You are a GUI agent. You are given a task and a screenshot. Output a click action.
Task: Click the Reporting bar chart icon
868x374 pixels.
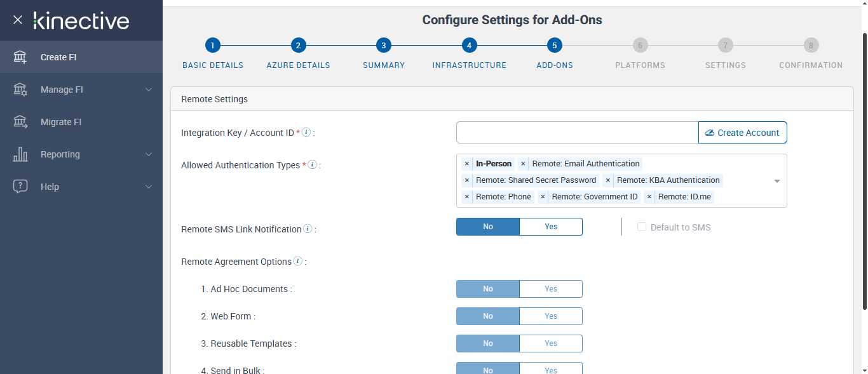pyautogui.click(x=20, y=154)
